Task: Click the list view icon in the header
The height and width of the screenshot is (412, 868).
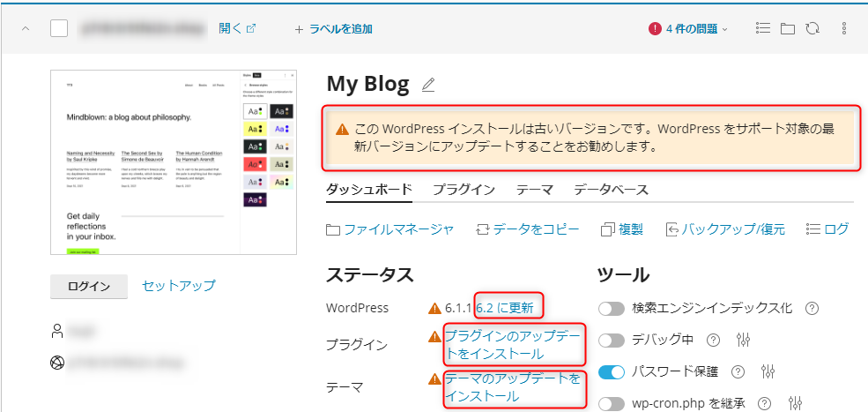Action: point(763,29)
